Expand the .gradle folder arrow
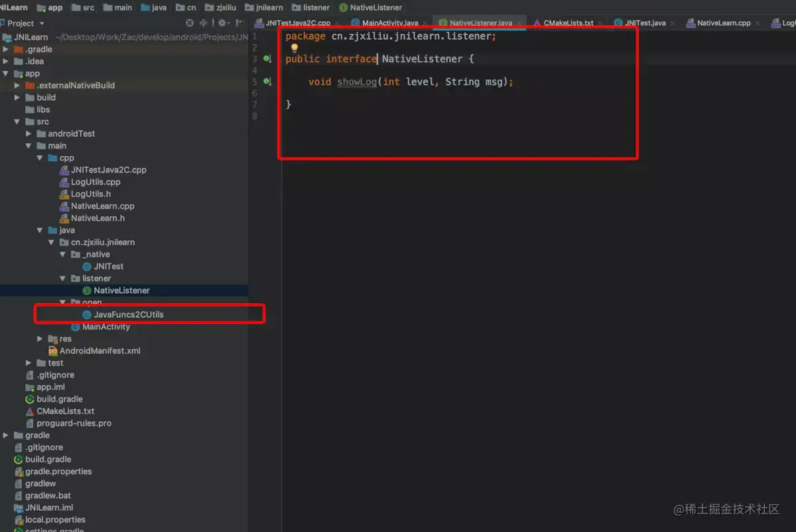 [7, 49]
